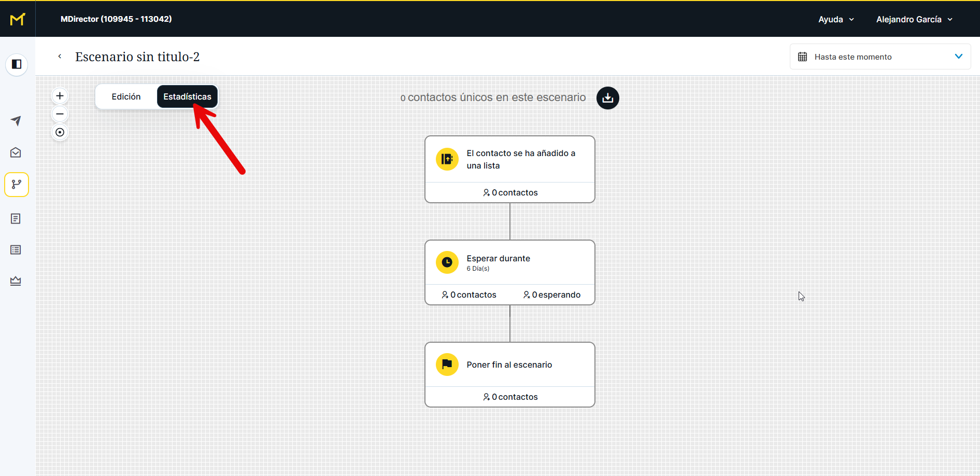Open the envelope email icon in sidebar
This screenshot has width=980, height=476.
click(x=16, y=152)
